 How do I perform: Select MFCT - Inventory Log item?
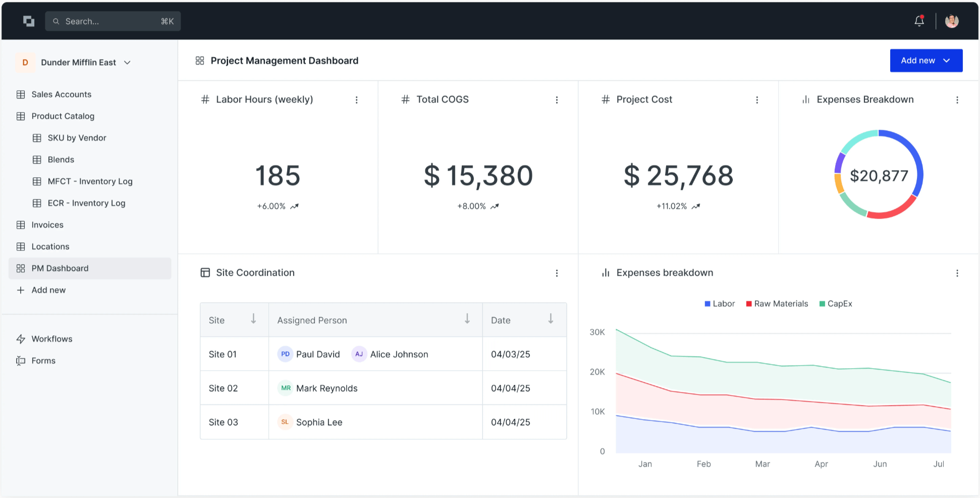click(x=90, y=181)
